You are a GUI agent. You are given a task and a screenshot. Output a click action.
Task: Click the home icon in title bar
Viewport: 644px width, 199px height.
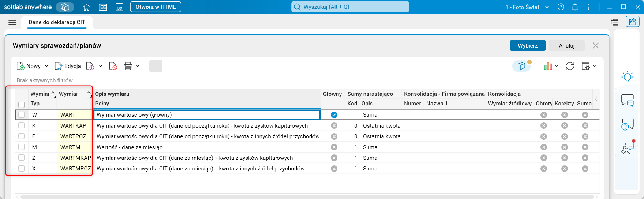87,7
